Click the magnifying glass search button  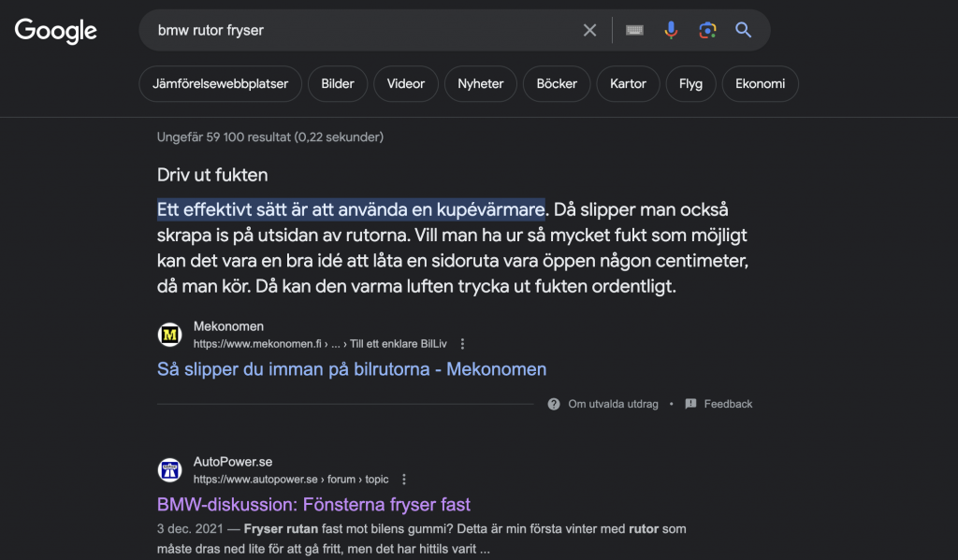tap(744, 31)
